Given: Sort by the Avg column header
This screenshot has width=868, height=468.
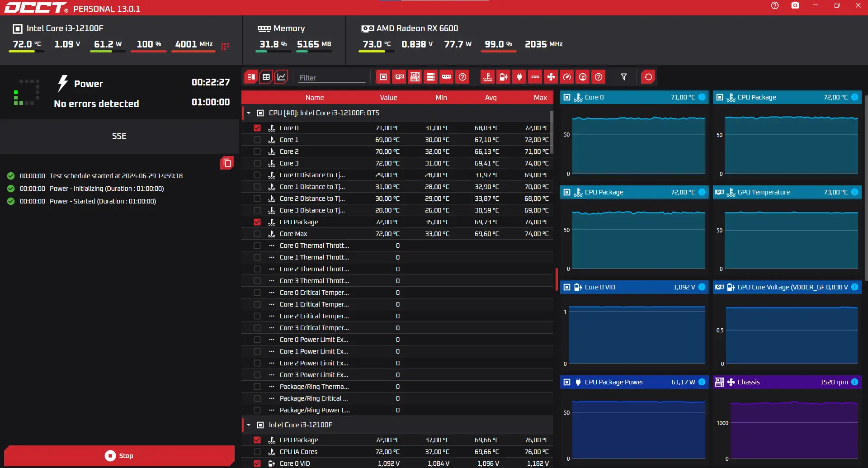Looking at the screenshot, I should 491,98.
